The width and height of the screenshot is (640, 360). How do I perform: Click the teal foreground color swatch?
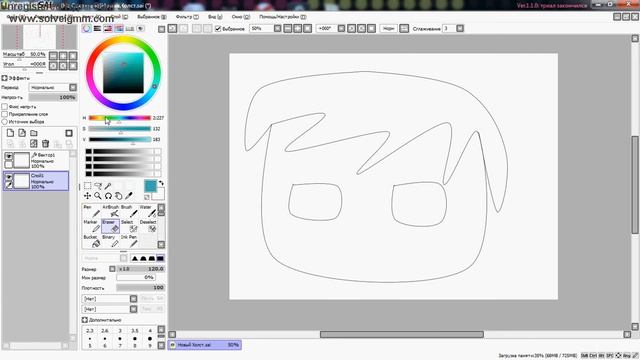(150, 186)
